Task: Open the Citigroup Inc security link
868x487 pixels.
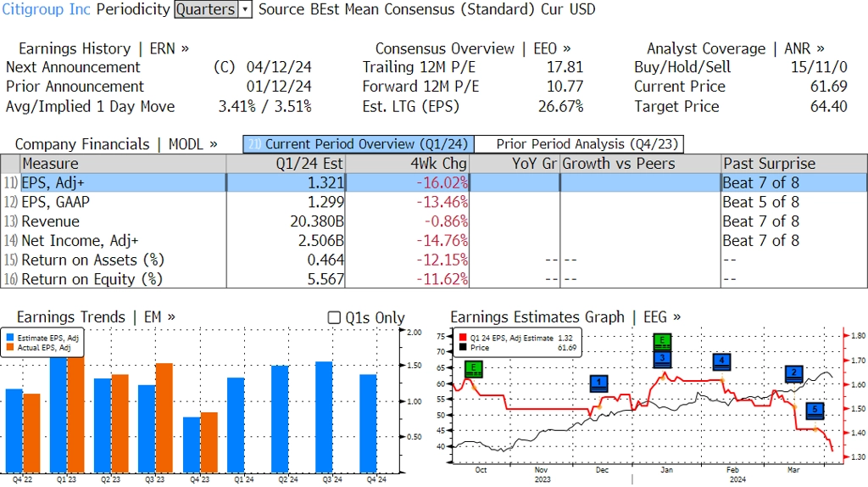Action: 47,9
